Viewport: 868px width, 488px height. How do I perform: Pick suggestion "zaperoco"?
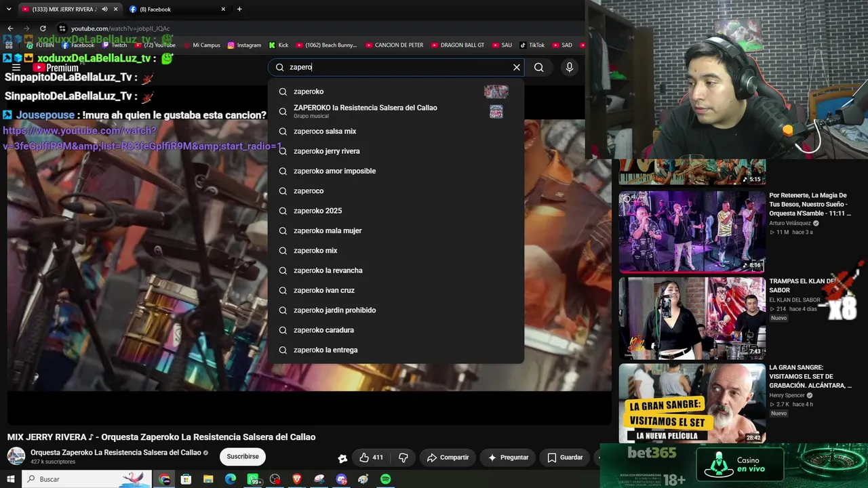tap(396, 191)
